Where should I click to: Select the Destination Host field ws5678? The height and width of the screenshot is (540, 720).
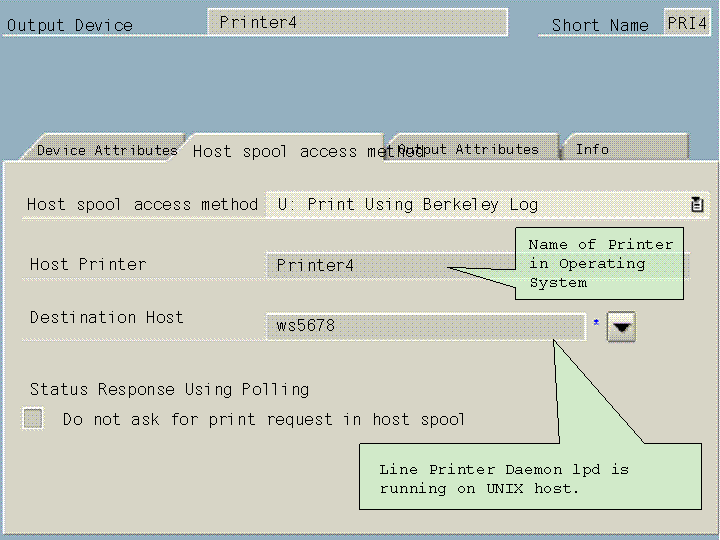425,326
